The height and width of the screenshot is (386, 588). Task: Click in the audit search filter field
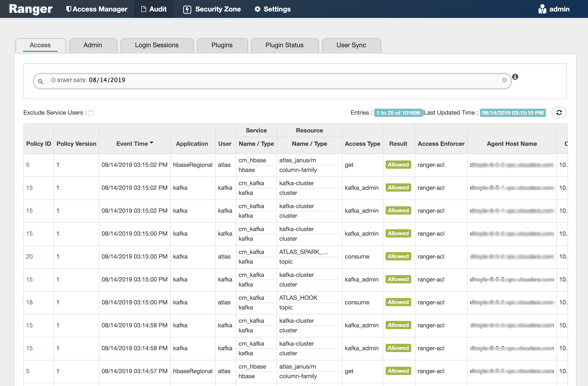click(x=297, y=80)
